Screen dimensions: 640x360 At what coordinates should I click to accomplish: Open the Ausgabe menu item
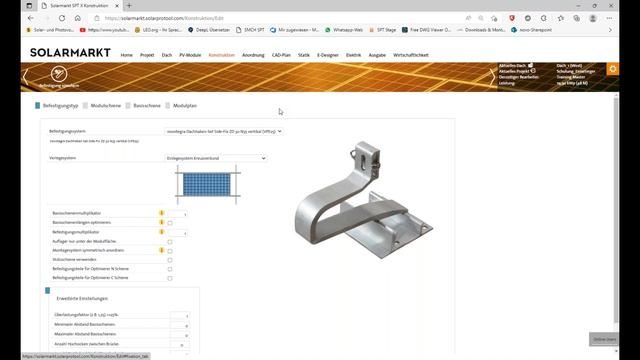pos(377,55)
